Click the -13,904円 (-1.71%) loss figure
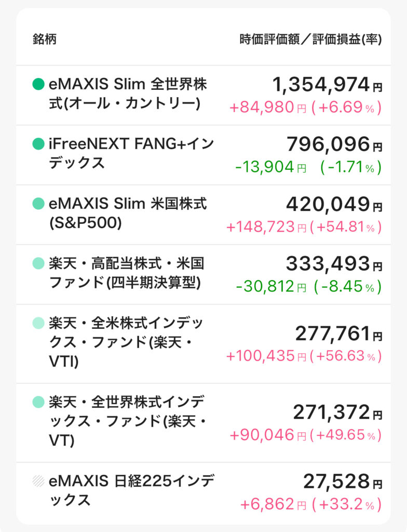Screen dimensions: 407x532 (308, 167)
